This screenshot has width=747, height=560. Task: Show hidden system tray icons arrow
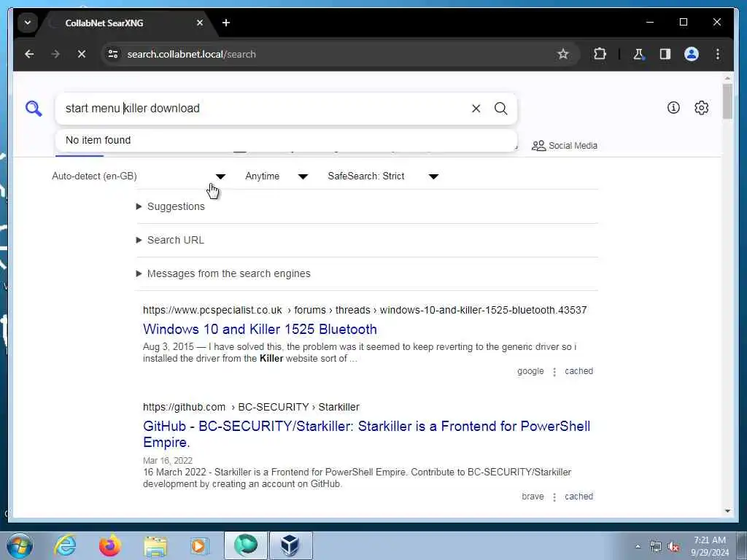click(x=638, y=547)
